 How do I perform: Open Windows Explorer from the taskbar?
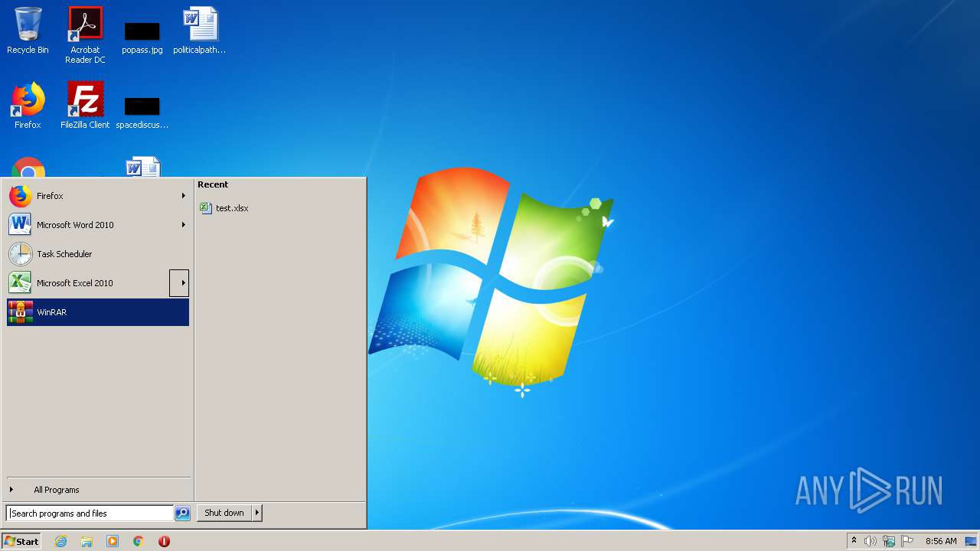pyautogui.click(x=87, y=541)
